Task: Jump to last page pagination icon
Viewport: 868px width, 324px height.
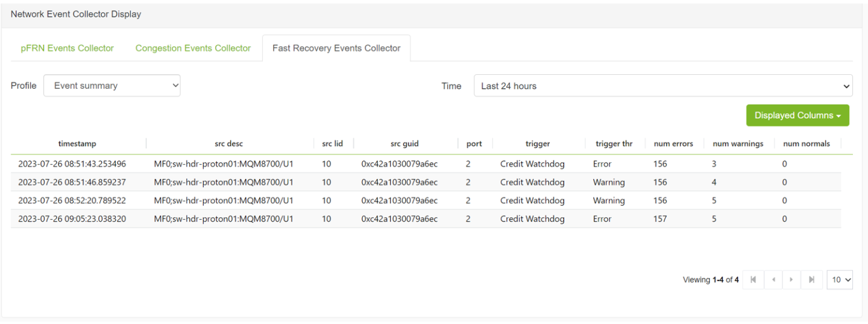Action: [x=811, y=279]
